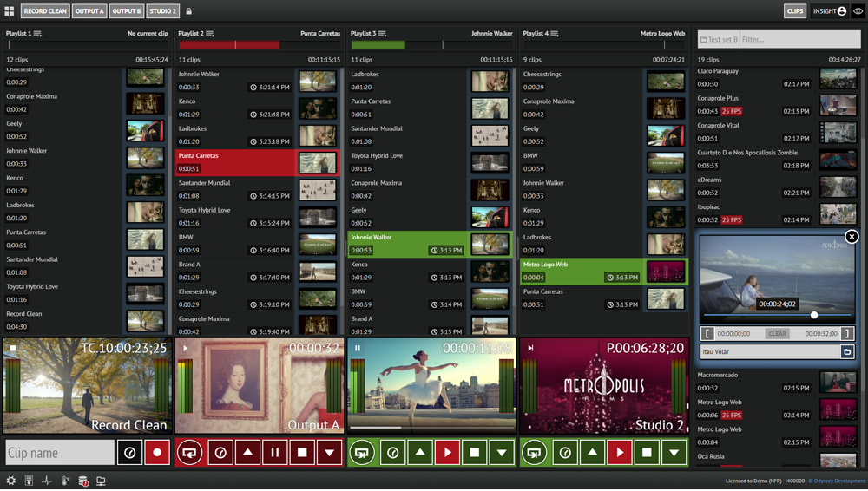Toggle the STUDIO 2 channel button
Screen dimensions: 868x491
pyautogui.click(x=163, y=11)
